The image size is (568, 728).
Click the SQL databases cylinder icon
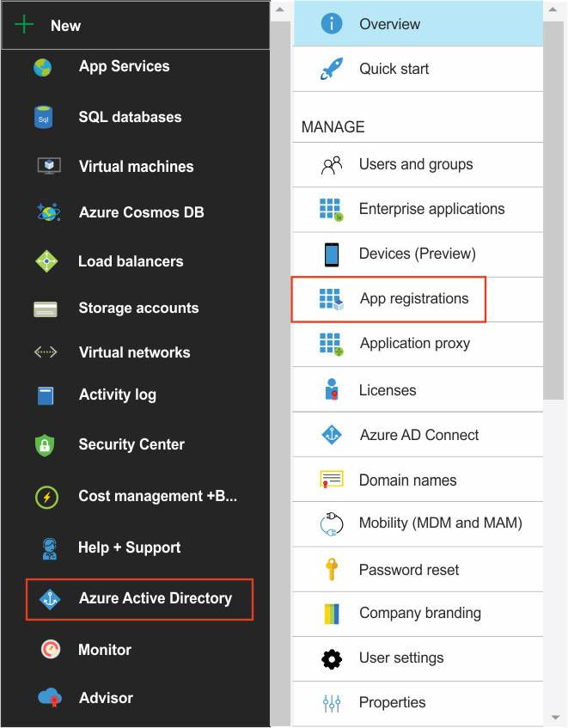coord(43,117)
